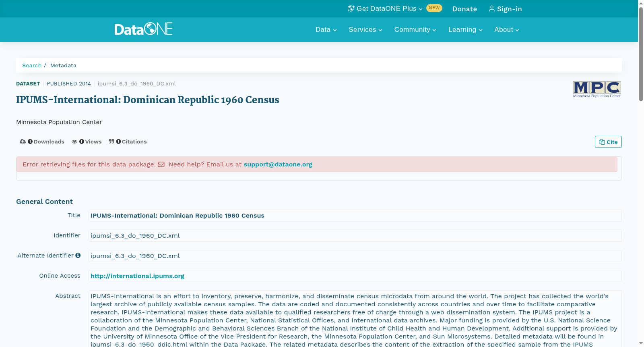Click the page vertical scrollbar

[x=641, y=54]
